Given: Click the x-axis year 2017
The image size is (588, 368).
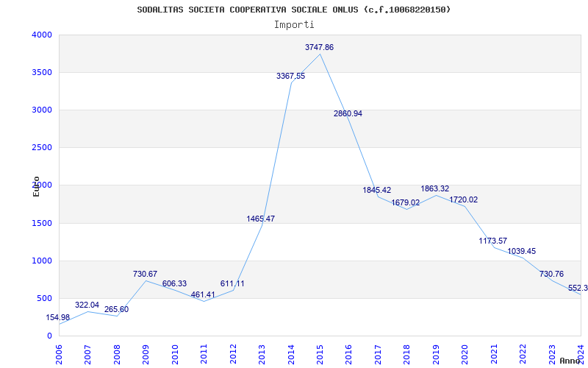Looking at the screenshot, I should pos(378,354).
